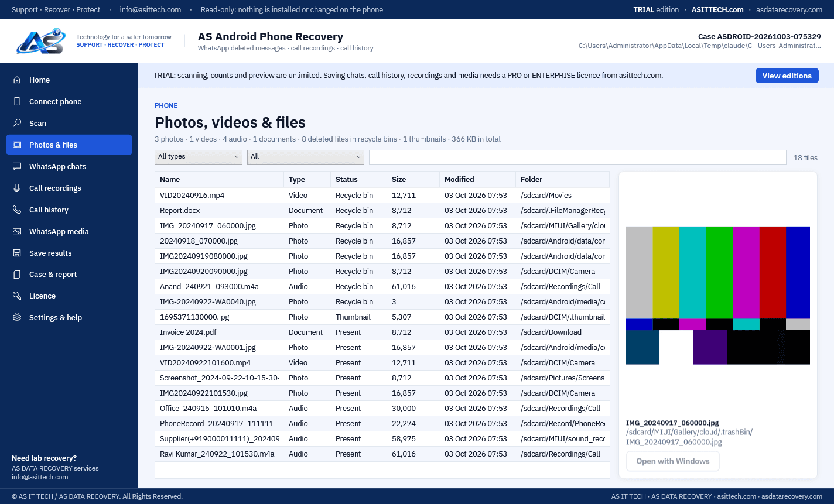The height and width of the screenshot is (504, 834).
Task: Click the Call history phone handset icon
Action: pyautogui.click(x=18, y=210)
